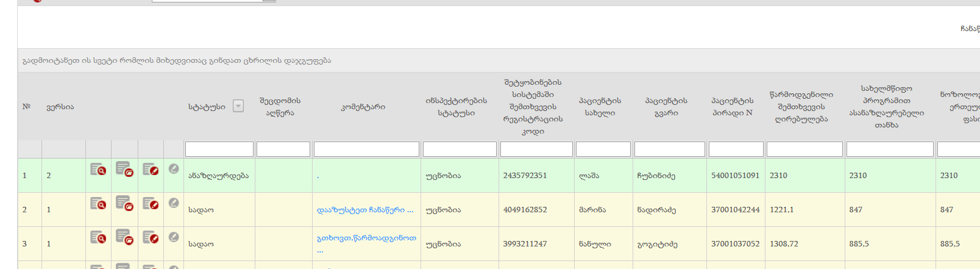Screen dimensions: 980x269
Task: Click the gray round pencil icon in row 1
Action: [x=174, y=169]
